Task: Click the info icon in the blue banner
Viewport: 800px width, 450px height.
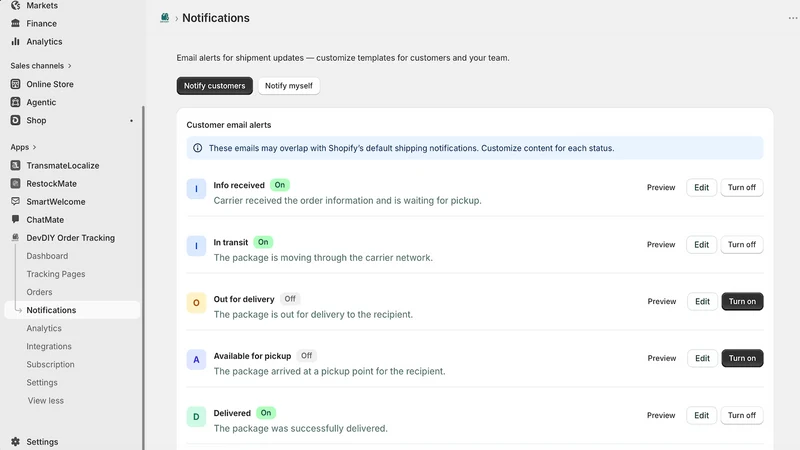Action: [197, 148]
